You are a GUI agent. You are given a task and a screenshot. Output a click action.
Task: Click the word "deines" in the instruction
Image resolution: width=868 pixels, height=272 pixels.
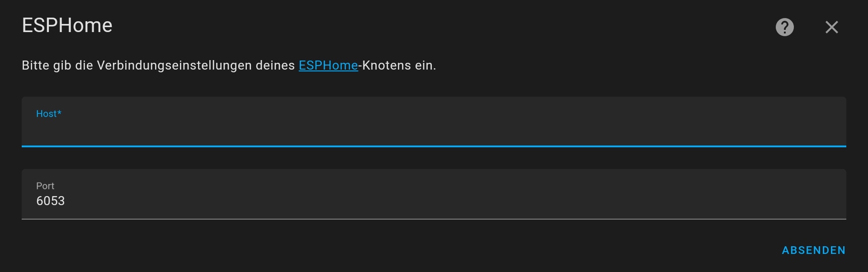(x=275, y=66)
